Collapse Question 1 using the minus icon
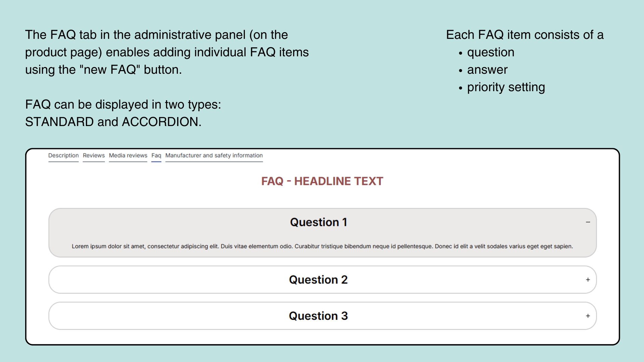Image resolution: width=644 pixels, height=362 pixels. click(x=588, y=222)
